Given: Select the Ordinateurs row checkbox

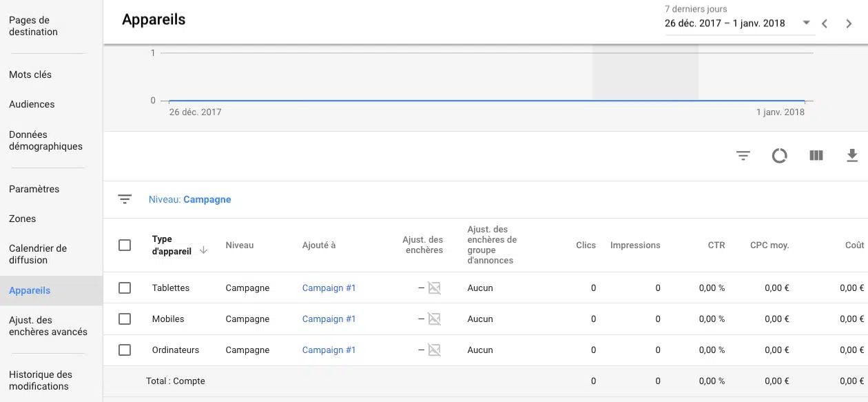Looking at the screenshot, I should pos(125,350).
